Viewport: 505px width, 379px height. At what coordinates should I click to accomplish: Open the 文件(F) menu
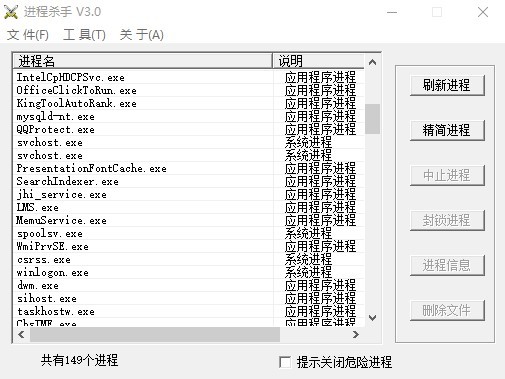click(28, 35)
